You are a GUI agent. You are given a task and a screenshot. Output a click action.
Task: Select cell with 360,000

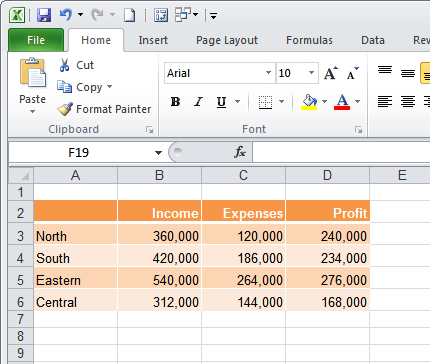160,234
